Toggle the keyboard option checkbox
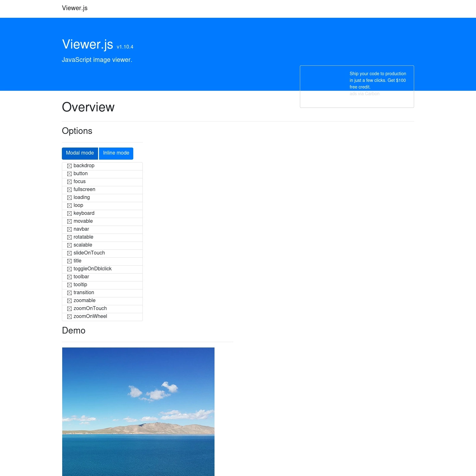The height and width of the screenshot is (476, 476). 69,214
